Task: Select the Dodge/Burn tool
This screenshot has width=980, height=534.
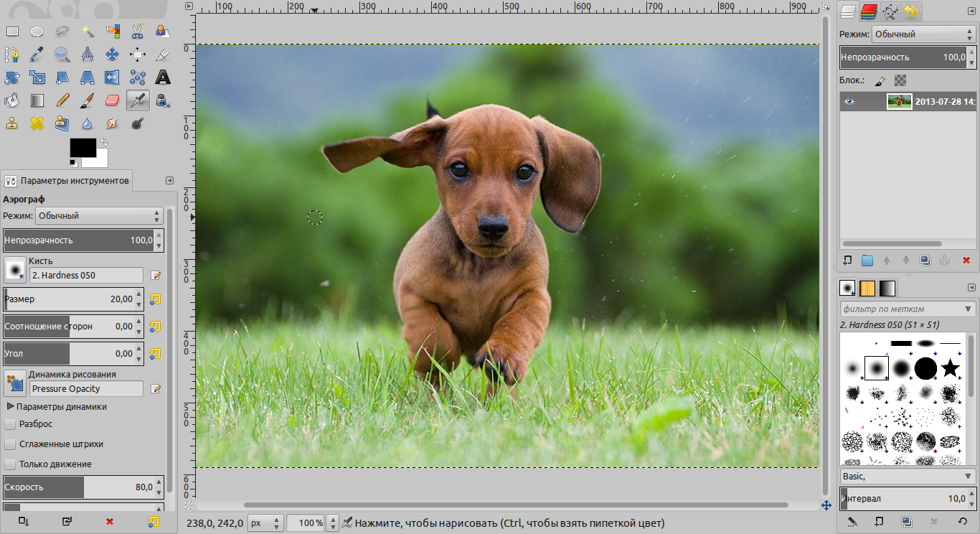Action: [138, 123]
